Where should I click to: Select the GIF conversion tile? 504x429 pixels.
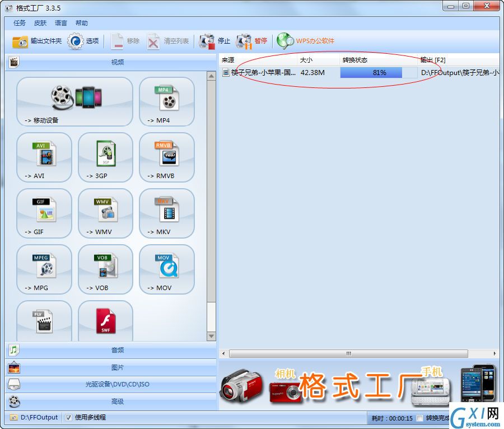pyautogui.click(x=44, y=213)
